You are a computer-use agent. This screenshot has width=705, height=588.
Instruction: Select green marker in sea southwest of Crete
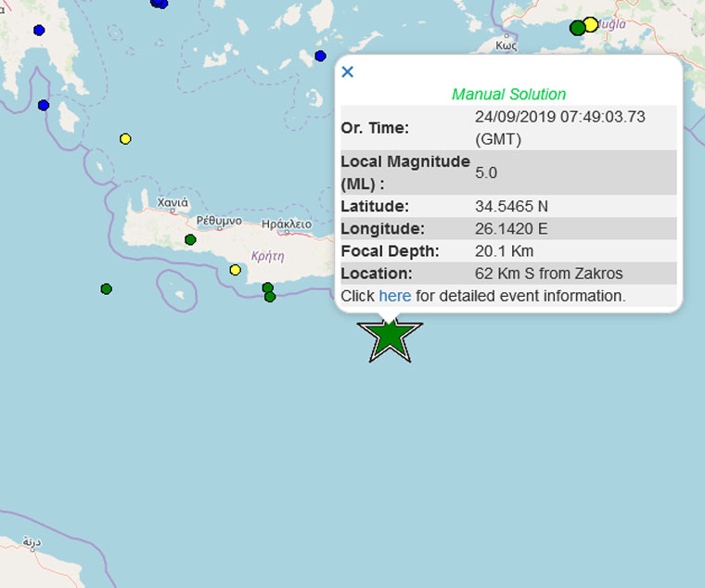pos(107,289)
